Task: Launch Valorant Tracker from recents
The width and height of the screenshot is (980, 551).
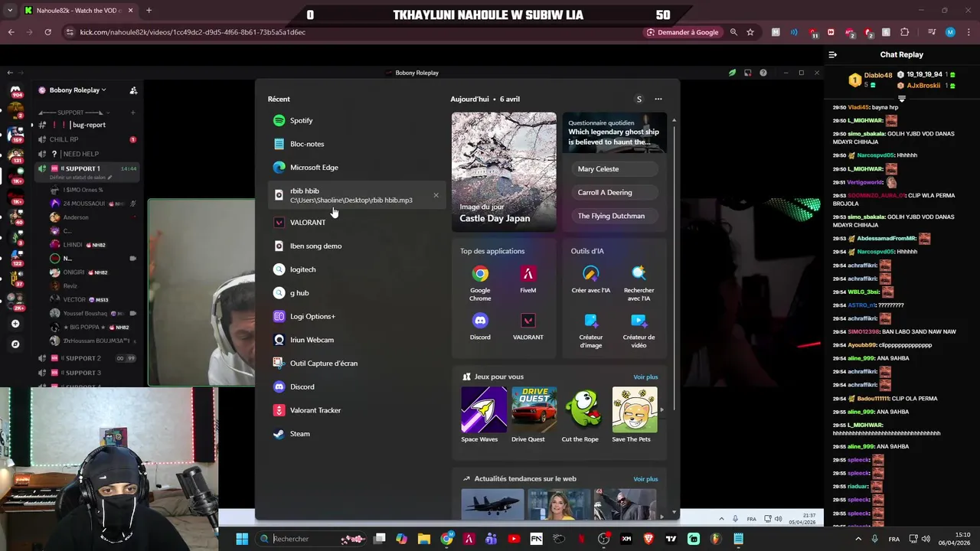Action: (x=356, y=410)
